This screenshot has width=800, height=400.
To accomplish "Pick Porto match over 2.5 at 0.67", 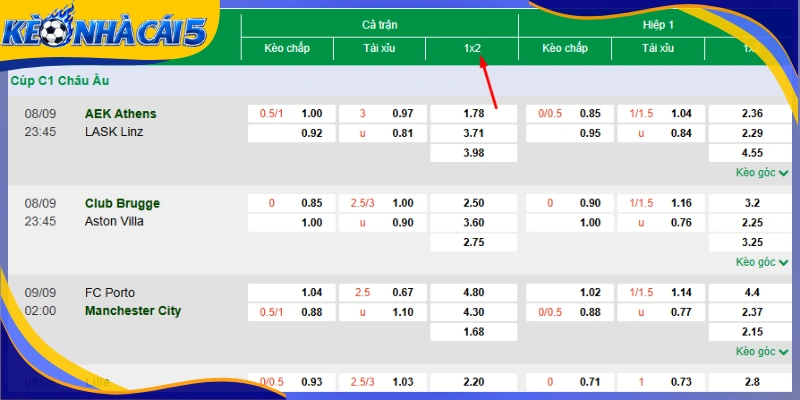I will tap(383, 292).
